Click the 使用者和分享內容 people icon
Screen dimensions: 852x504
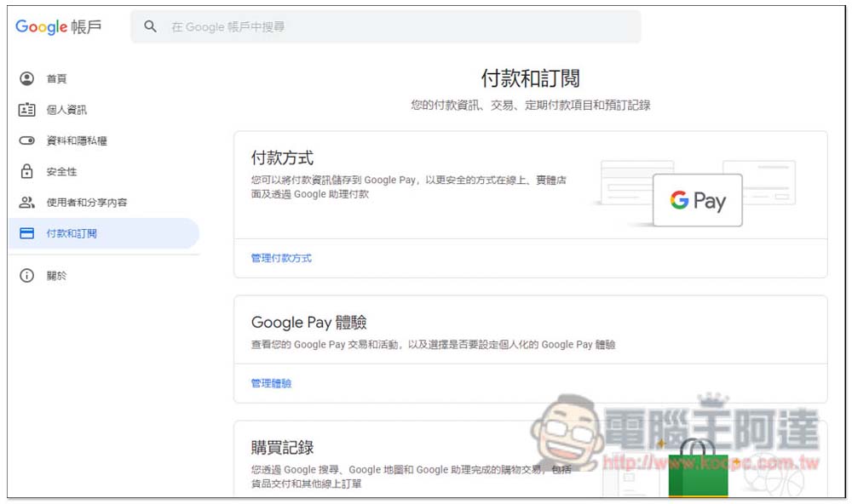coord(27,203)
